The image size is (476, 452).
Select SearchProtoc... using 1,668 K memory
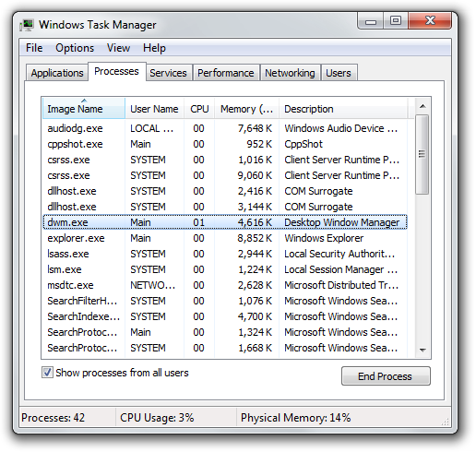(x=225, y=348)
